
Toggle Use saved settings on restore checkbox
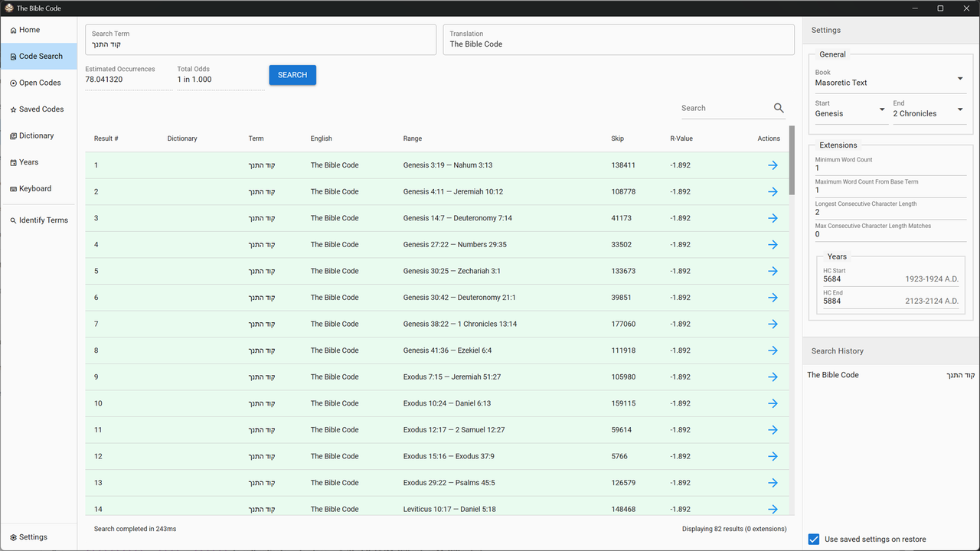[814, 540]
